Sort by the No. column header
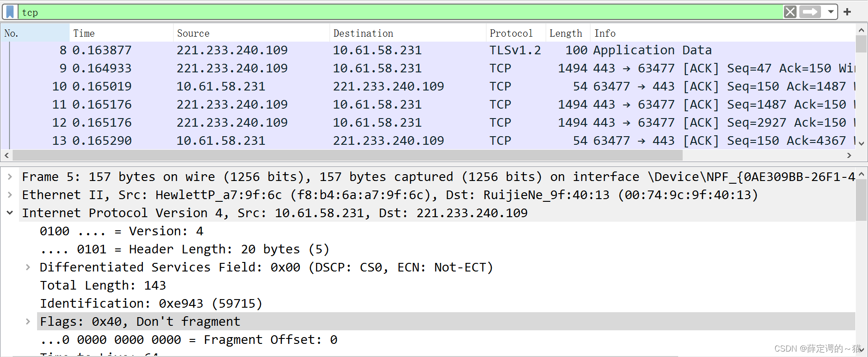 coord(35,33)
